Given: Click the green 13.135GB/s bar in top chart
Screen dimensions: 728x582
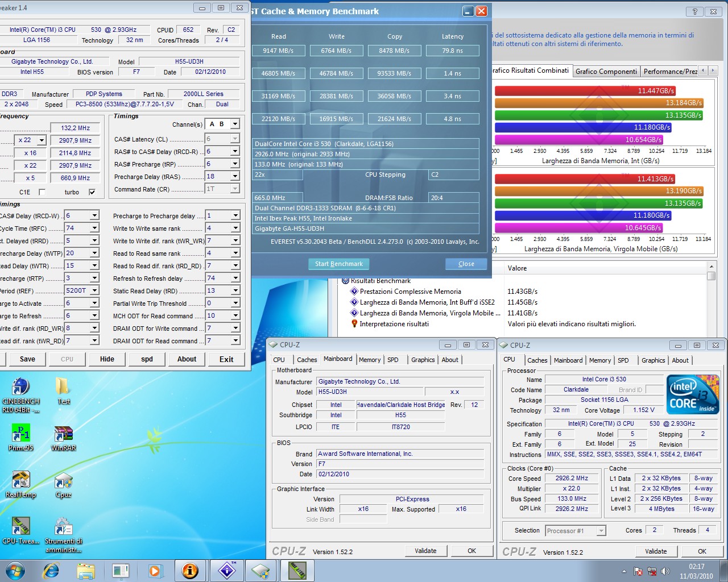Looking at the screenshot, I should click(x=599, y=115).
